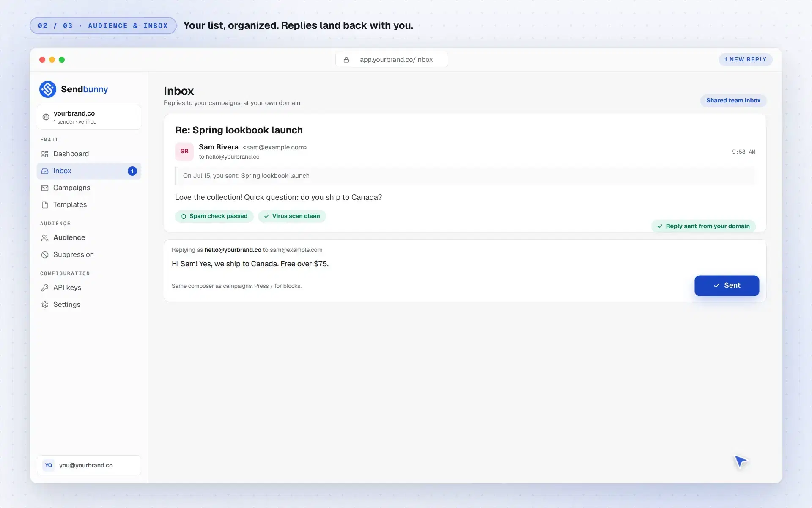The height and width of the screenshot is (508, 812).
Task: Click the YO user avatar
Action: pyautogui.click(x=49, y=465)
